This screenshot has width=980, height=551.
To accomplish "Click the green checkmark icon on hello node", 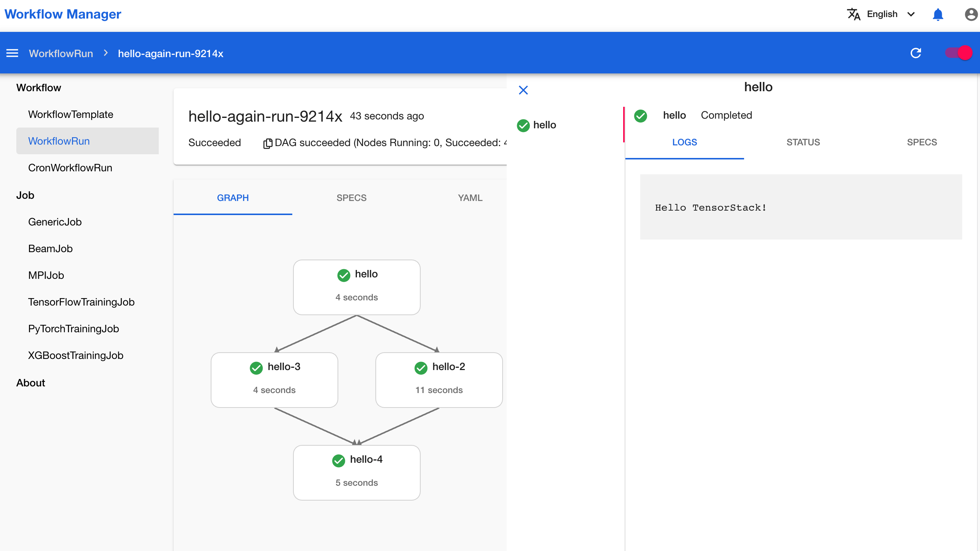I will [x=343, y=274].
